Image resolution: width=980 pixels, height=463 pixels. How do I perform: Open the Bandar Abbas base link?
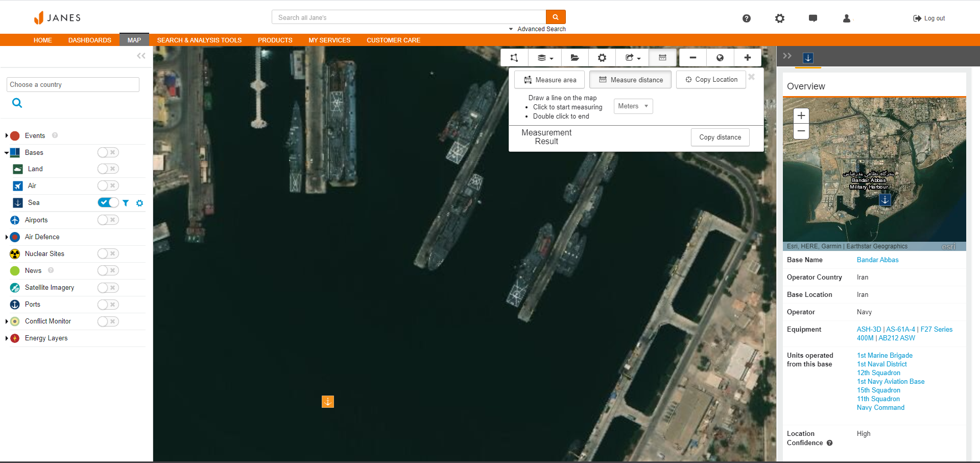(877, 260)
